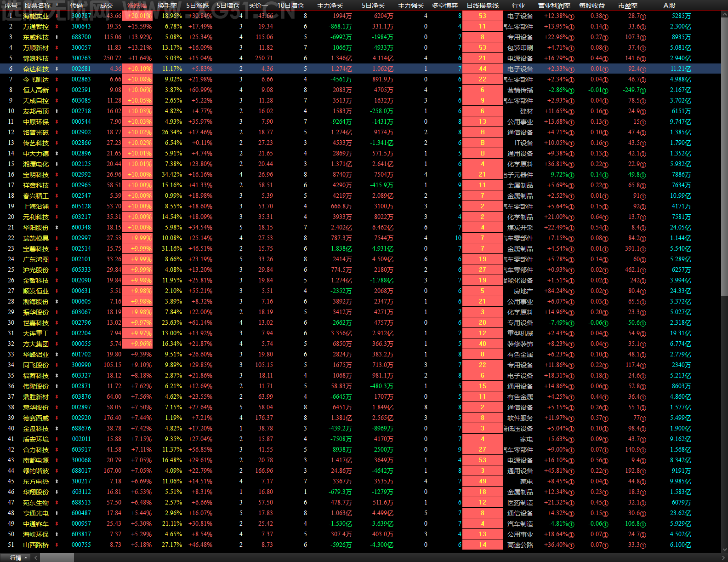
Task: Click the highlighted +20.01% change cell
Action: point(137,16)
